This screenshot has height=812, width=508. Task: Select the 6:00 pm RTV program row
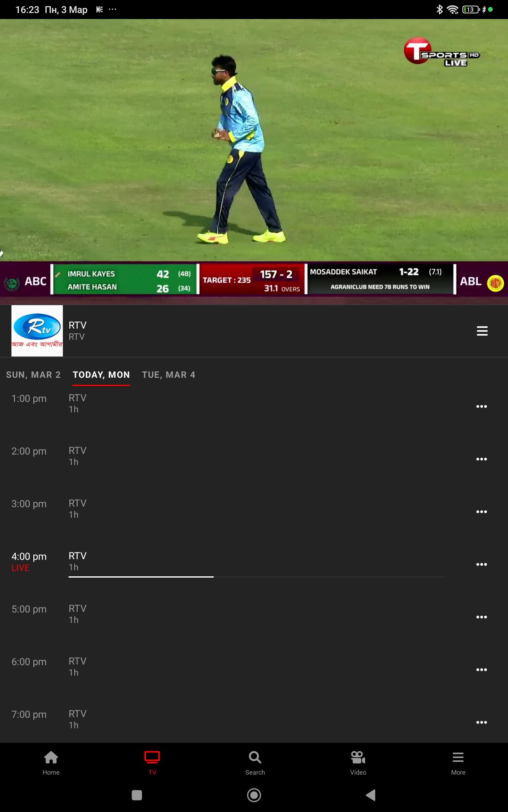[254, 670]
